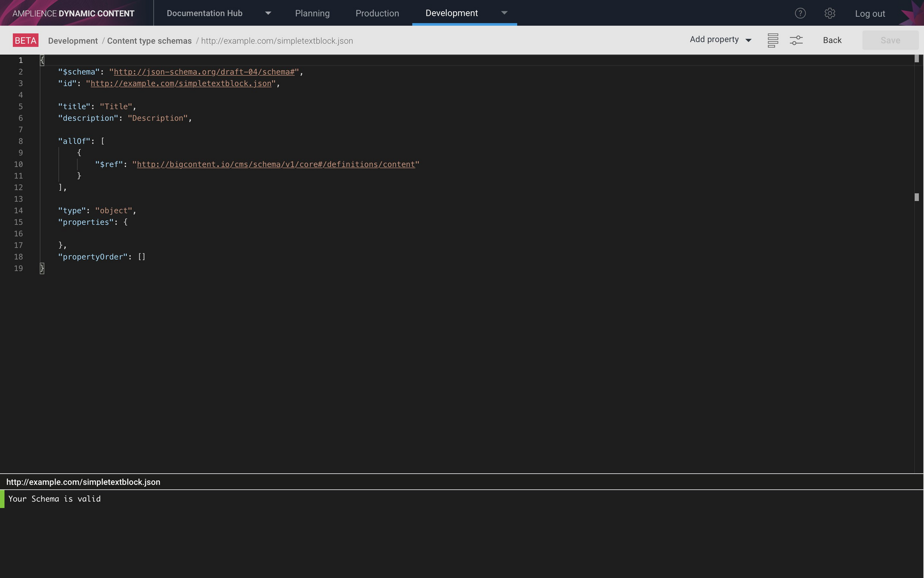
Task: Click the BETA badge
Action: point(26,40)
